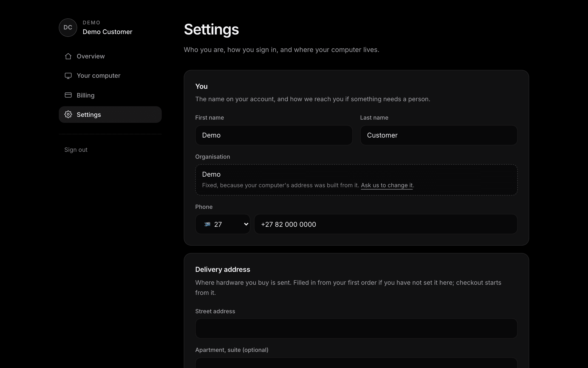Click the South Africa flag icon
This screenshot has width=588, height=368.
click(x=207, y=224)
